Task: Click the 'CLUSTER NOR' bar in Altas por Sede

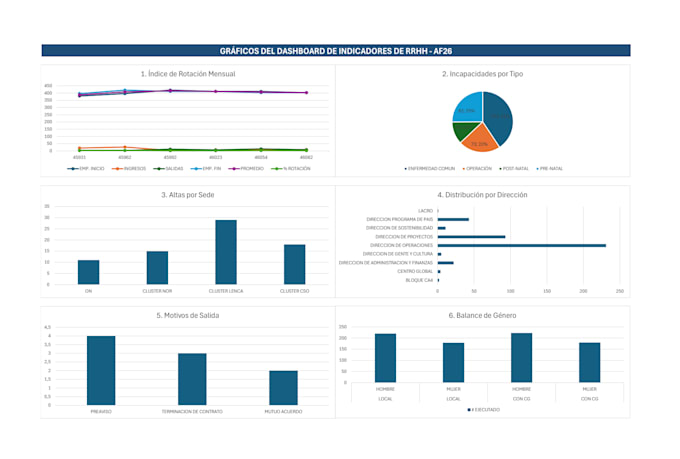Action: [157, 268]
